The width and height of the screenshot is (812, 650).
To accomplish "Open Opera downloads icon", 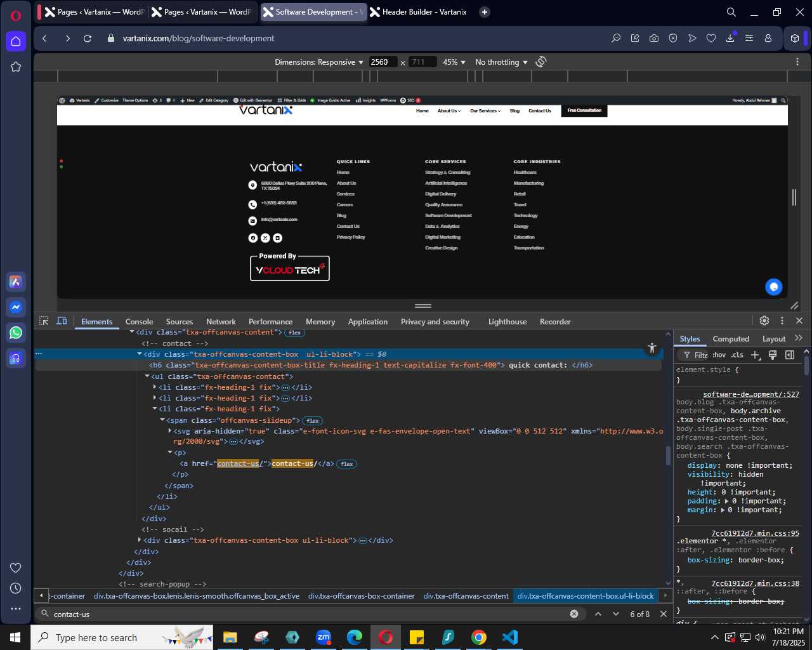I will 730,38.
